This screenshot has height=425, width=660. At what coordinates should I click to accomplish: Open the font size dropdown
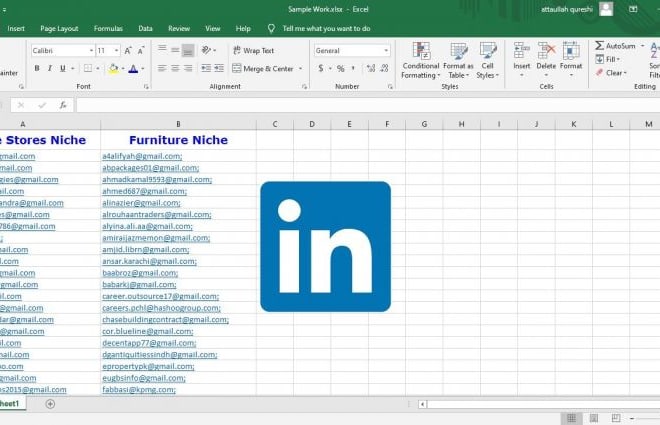pyautogui.click(x=117, y=50)
